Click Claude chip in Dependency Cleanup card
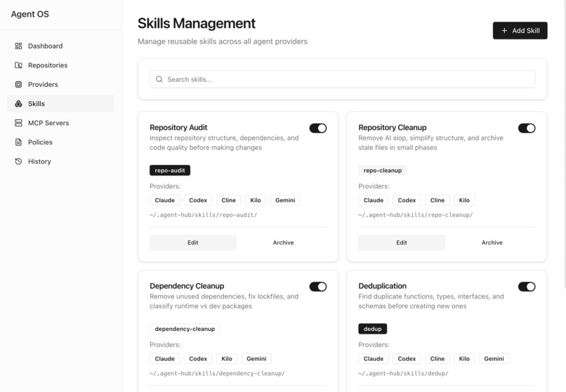This screenshot has height=392, width=566. (164, 359)
